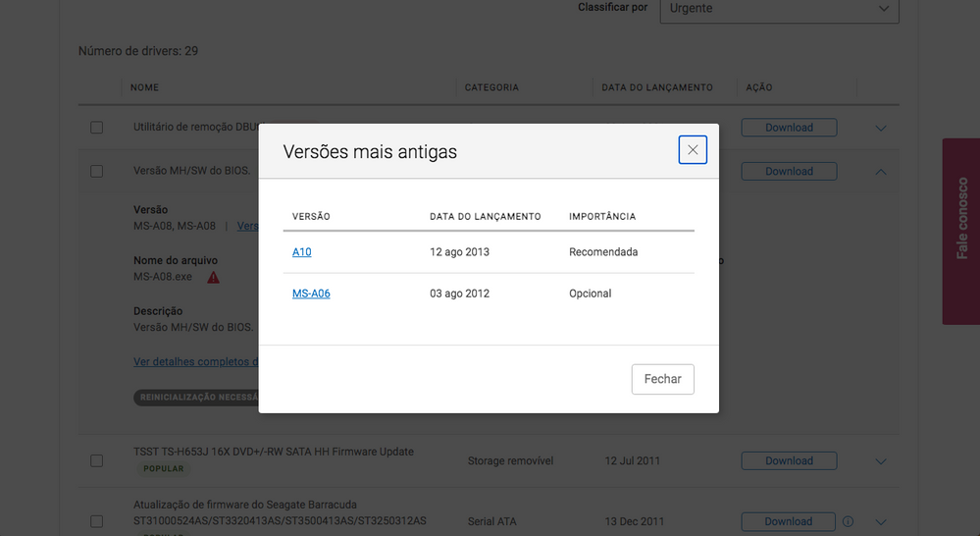Expand the Seagate Barracuda row details
This screenshot has width=980, height=536.
880,522
